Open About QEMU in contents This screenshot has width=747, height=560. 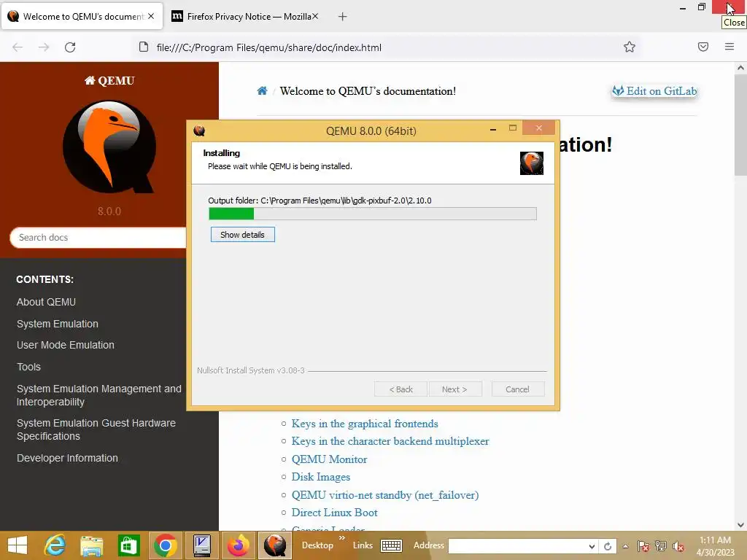coord(46,302)
